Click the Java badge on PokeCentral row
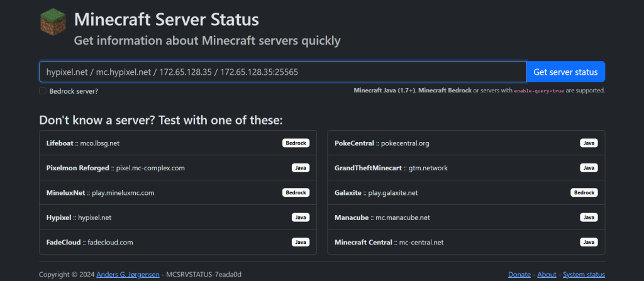Viewport: 644px width, 281px height. [589, 143]
